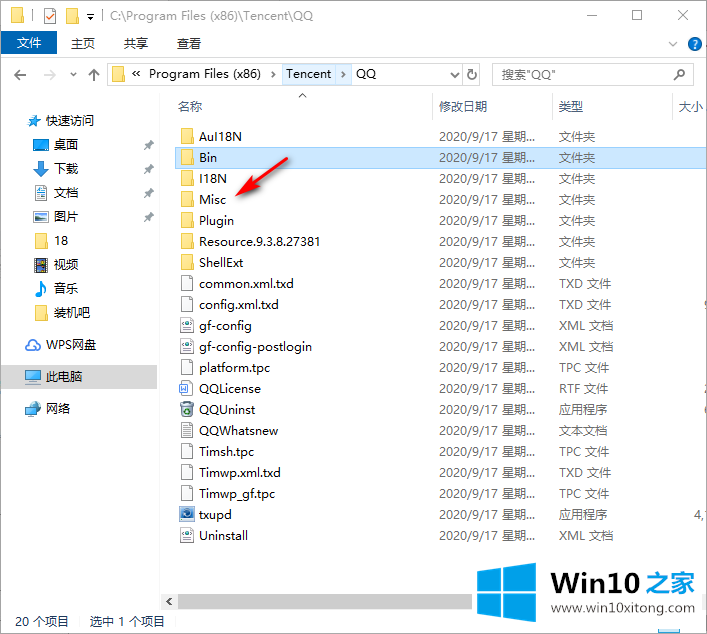Viewport: 707px width, 634px height.
Task: Click the New Folder icon in title bar
Action: coord(72,16)
